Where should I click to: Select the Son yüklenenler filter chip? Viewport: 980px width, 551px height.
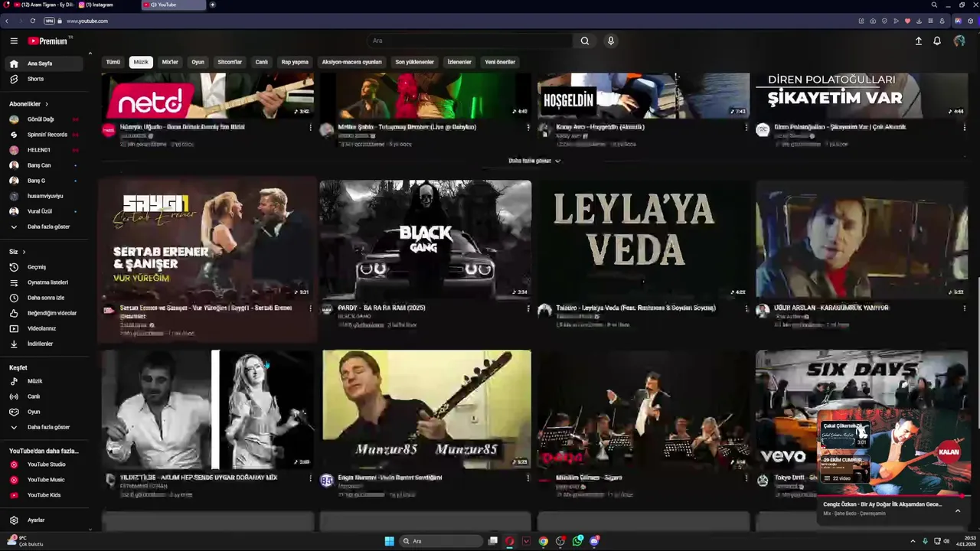click(x=414, y=62)
